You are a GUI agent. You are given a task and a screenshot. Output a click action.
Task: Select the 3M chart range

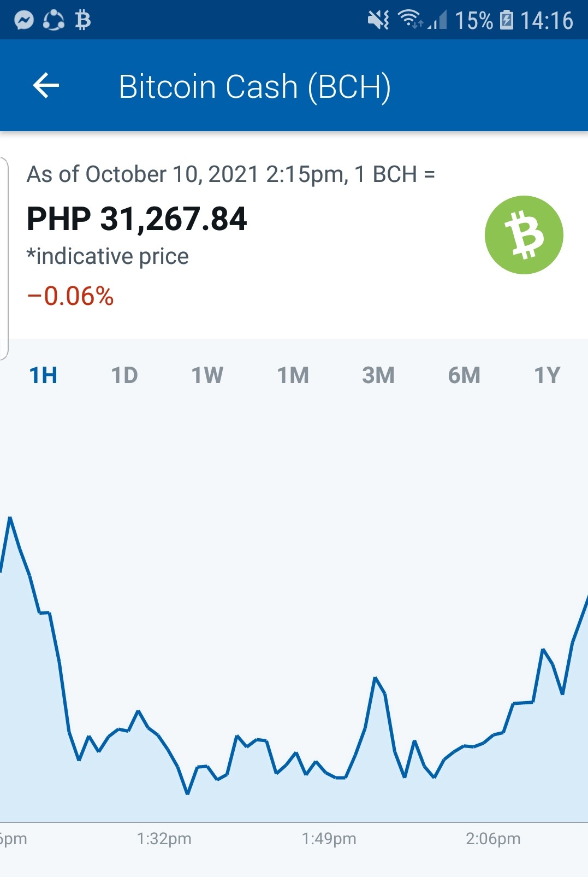(378, 375)
